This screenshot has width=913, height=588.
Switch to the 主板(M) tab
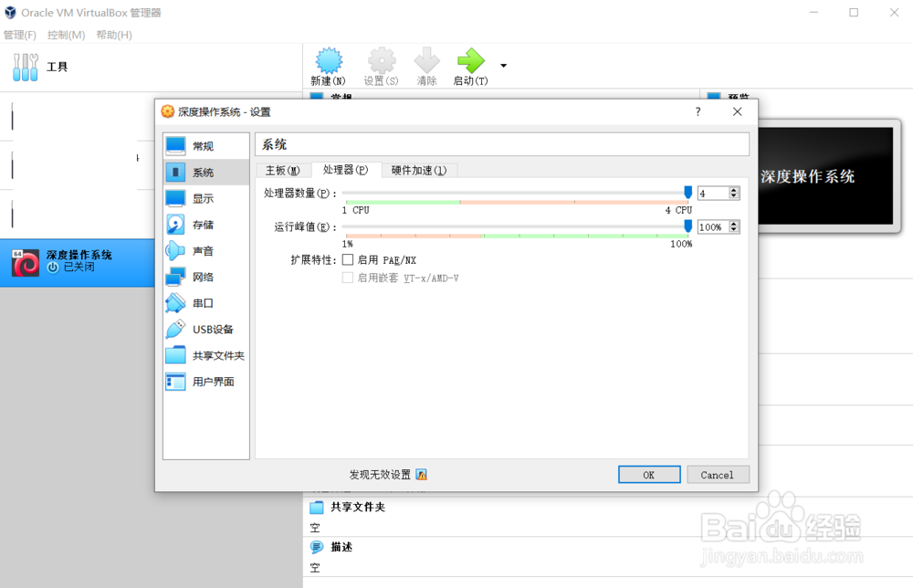[282, 171]
